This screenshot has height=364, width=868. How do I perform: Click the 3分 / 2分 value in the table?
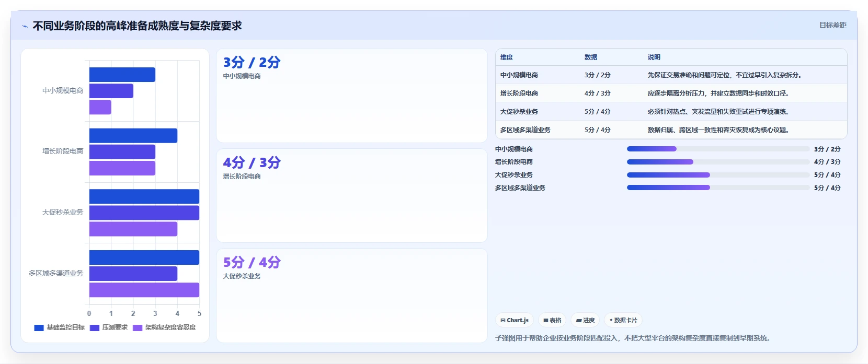click(x=598, y=75)
